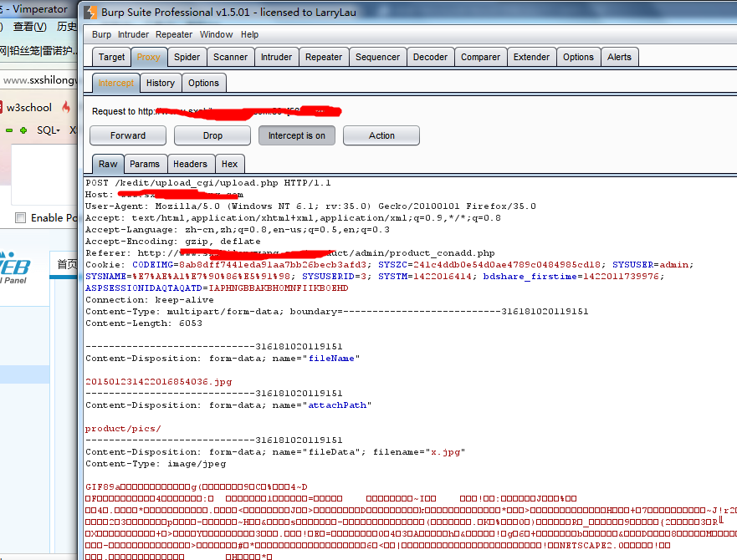Image resolution: width=737 pixels, height=560 pixels.
Task: Select the Headers view tab
Action: click(190, 164)
